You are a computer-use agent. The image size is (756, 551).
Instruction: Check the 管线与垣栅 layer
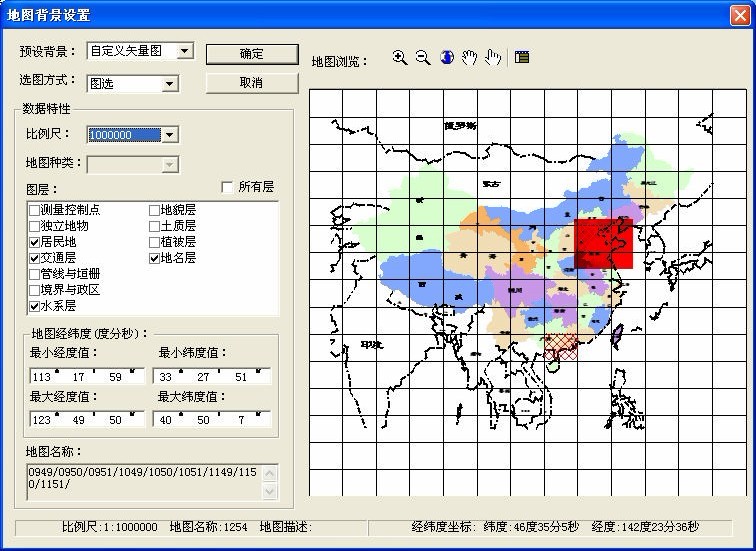[x=34, y=274]
